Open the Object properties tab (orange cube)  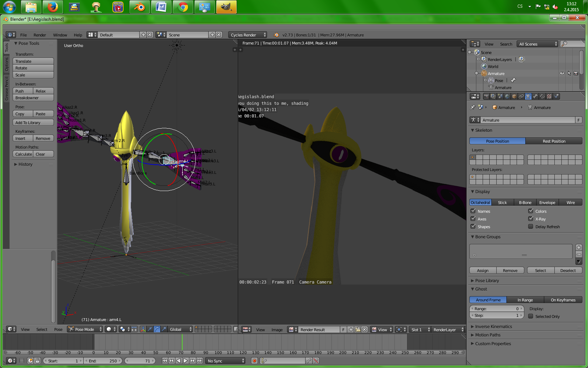[514, 96]
